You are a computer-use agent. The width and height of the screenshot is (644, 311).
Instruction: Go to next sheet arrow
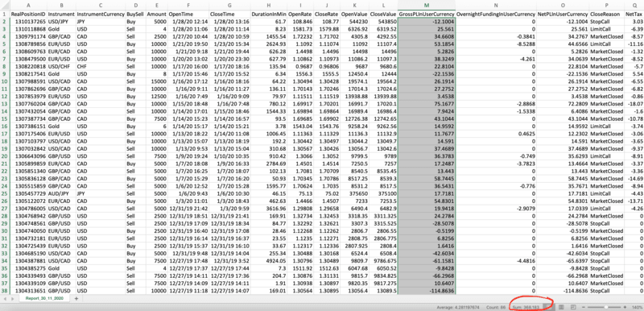point(12,299)
